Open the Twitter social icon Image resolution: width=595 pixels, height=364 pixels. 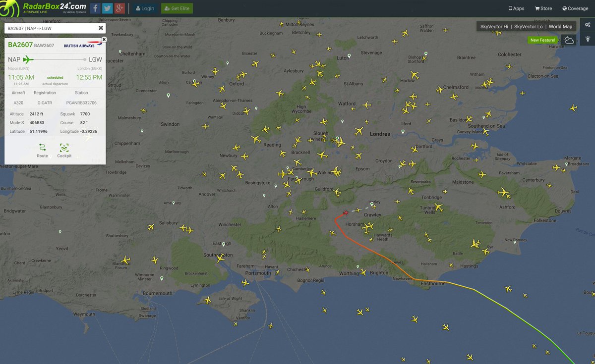107,8
